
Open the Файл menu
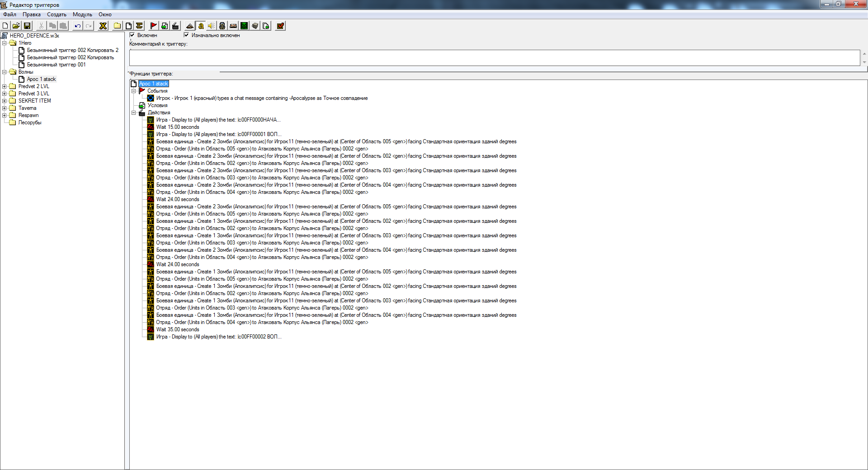pyautogui.click(x=9, y=14)
